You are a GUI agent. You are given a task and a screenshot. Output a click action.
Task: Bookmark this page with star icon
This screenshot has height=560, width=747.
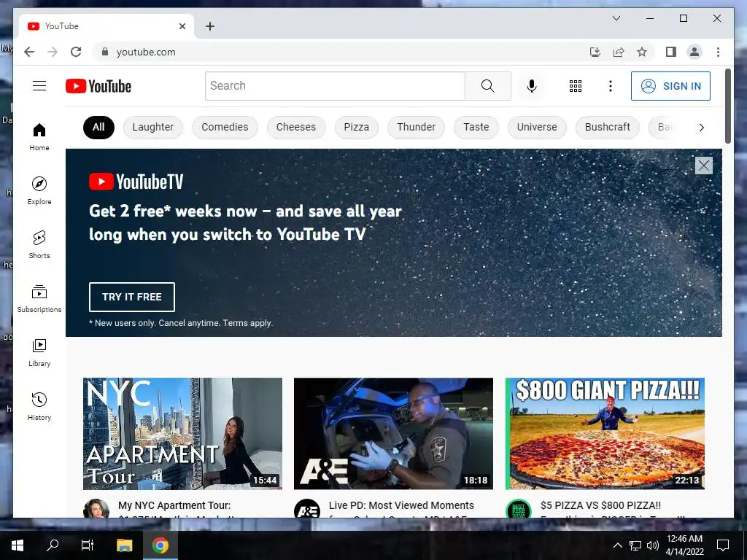pyautogui.click(x=642, y=52)
